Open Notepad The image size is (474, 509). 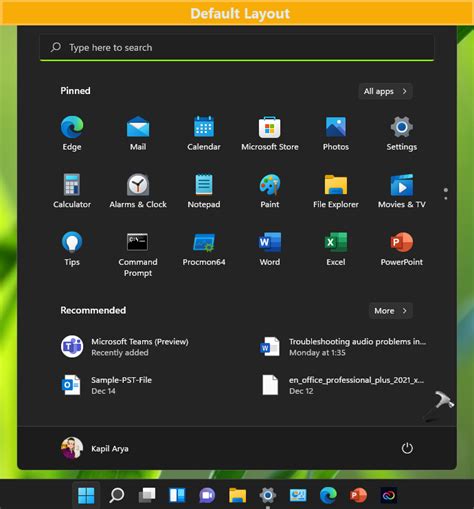point(204,191)
